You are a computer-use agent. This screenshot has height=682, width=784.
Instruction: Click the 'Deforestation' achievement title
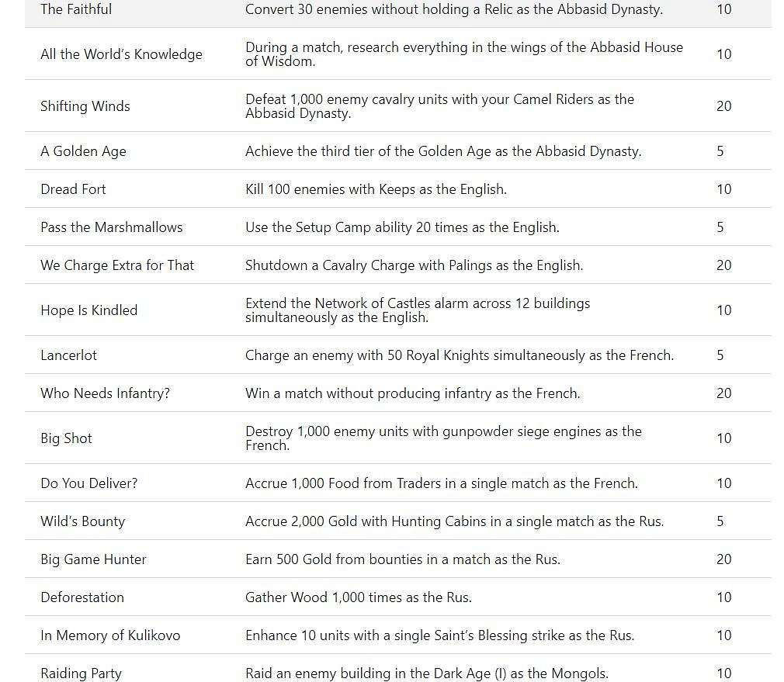tap(82, 597)
